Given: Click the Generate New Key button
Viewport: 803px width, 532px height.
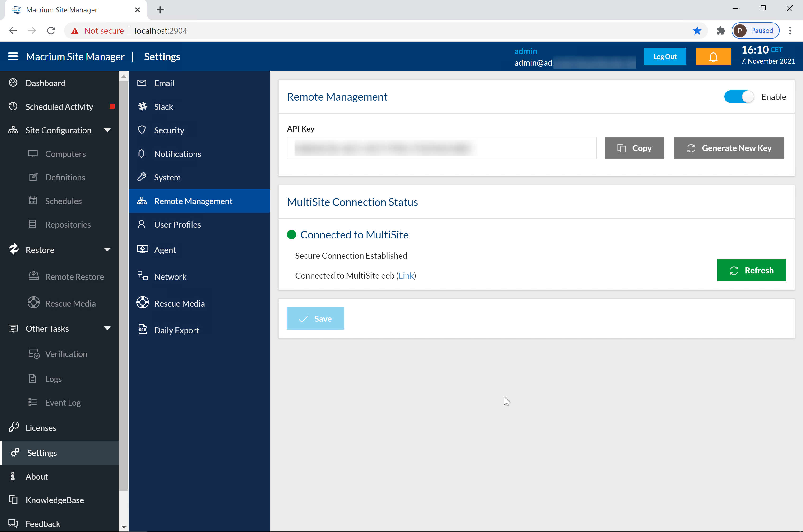Looking at the screenshot, I should pyautogui.click(x=729, y=148).
